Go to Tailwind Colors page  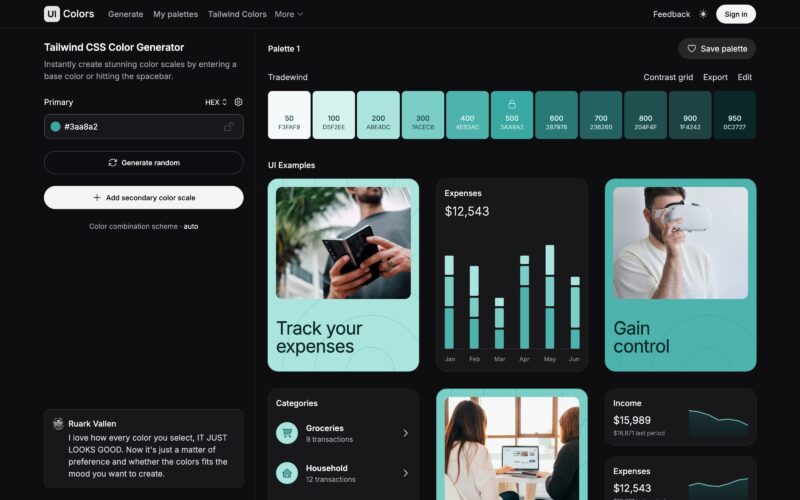(237, 14)
